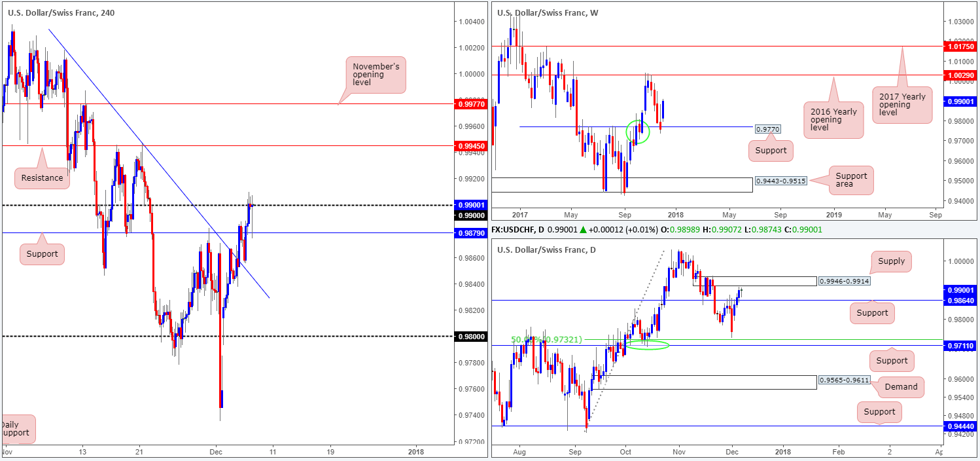
Task: Select the 'Resistance' callout on the 240 chart
Action: coord(43,177)
